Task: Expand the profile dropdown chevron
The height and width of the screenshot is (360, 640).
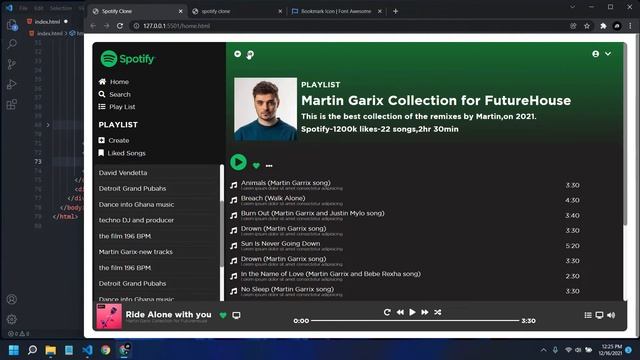Action: [x=608, y=54]
